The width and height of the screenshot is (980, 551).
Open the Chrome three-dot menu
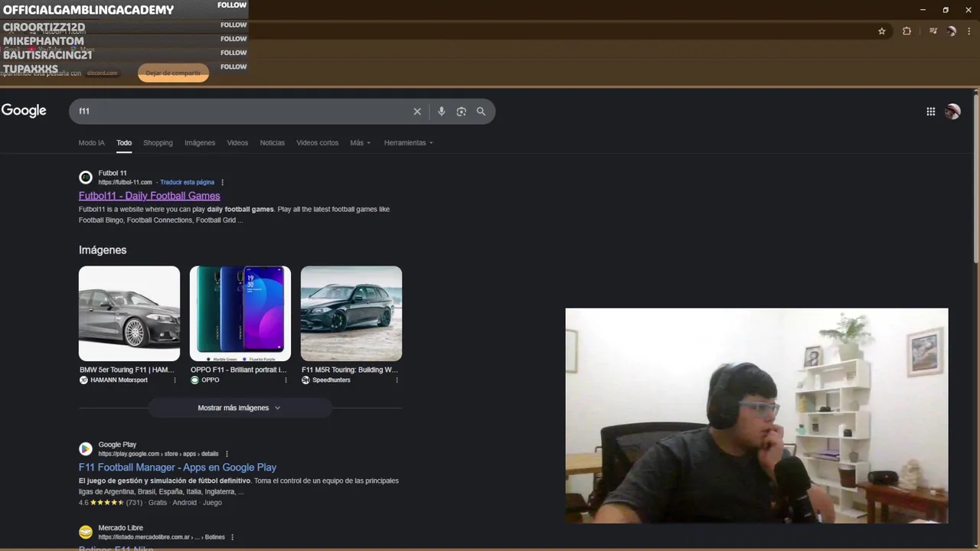pos(969,31)
